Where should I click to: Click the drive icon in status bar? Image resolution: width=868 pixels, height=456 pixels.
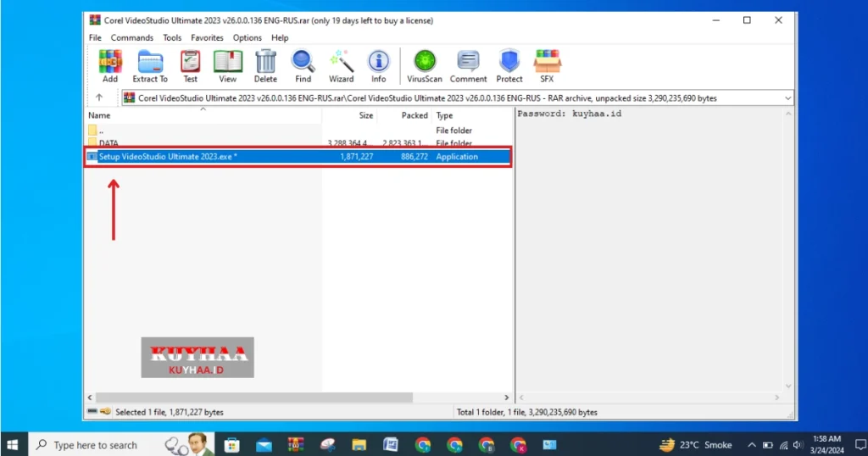tap(92, 412)
